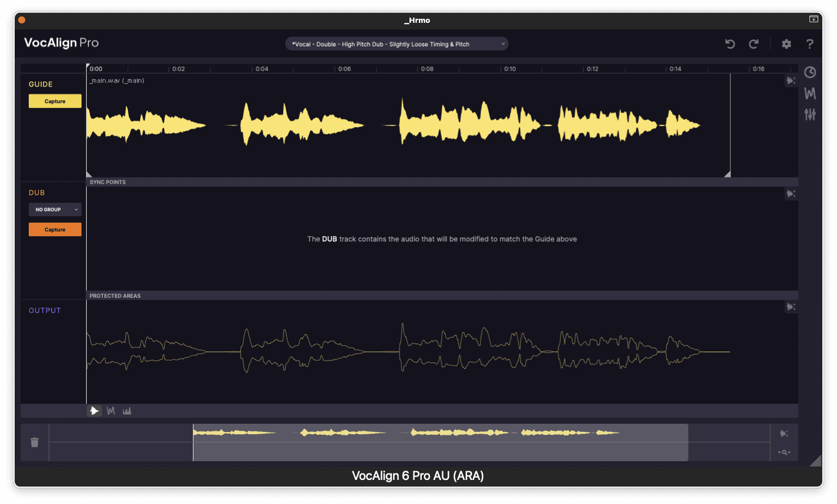The width and height of the screenshot is (837, 504).
Task: Click the trash icon beside the overview
Action: [x=35, y=442]
